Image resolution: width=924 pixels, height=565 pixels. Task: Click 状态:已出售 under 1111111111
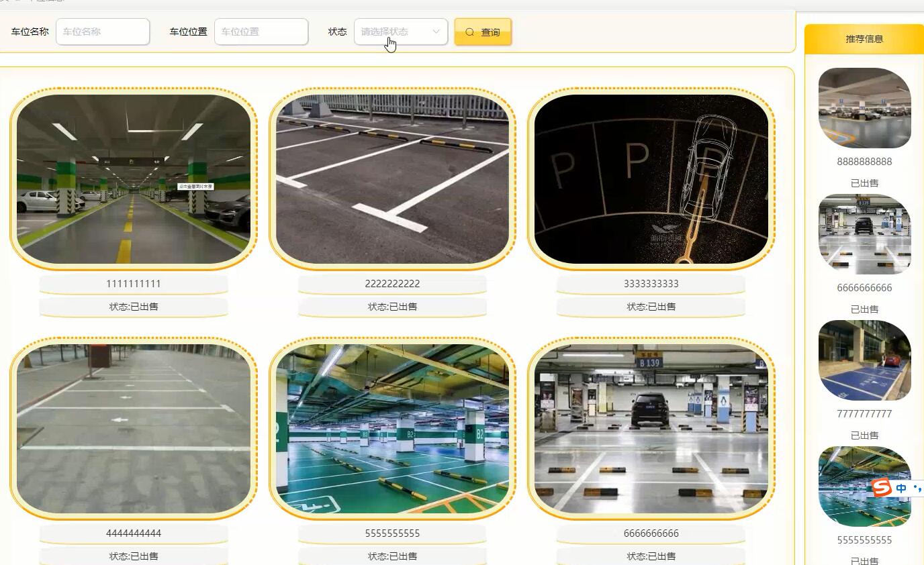click(134, 307)
